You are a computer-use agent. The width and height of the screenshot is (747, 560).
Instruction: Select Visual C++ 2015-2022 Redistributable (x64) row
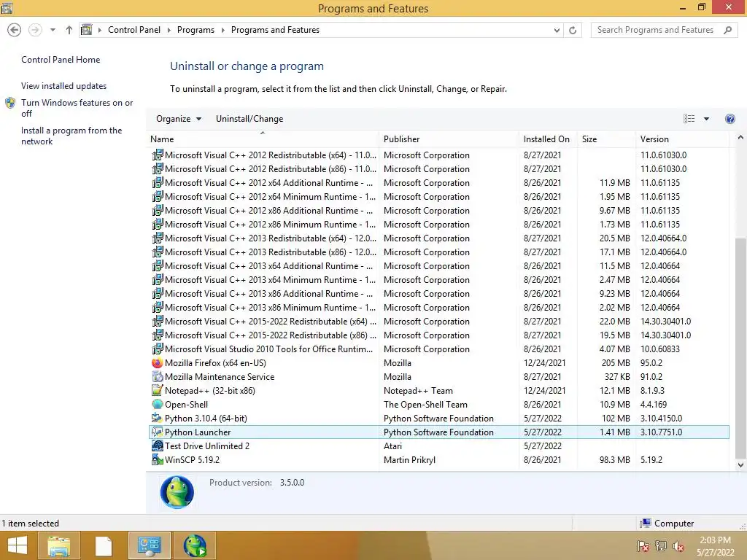(438, 322)
